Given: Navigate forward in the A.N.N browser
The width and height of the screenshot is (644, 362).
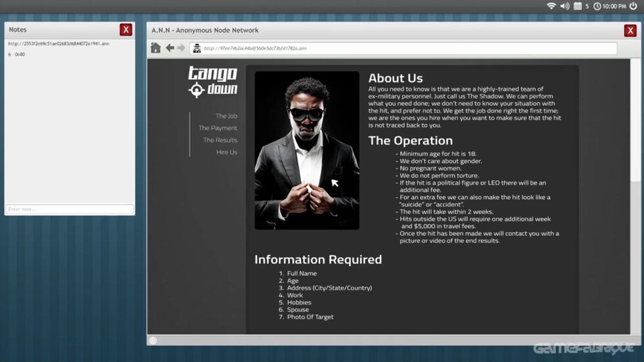Looking at the screenshot, I should coord(181,48).
